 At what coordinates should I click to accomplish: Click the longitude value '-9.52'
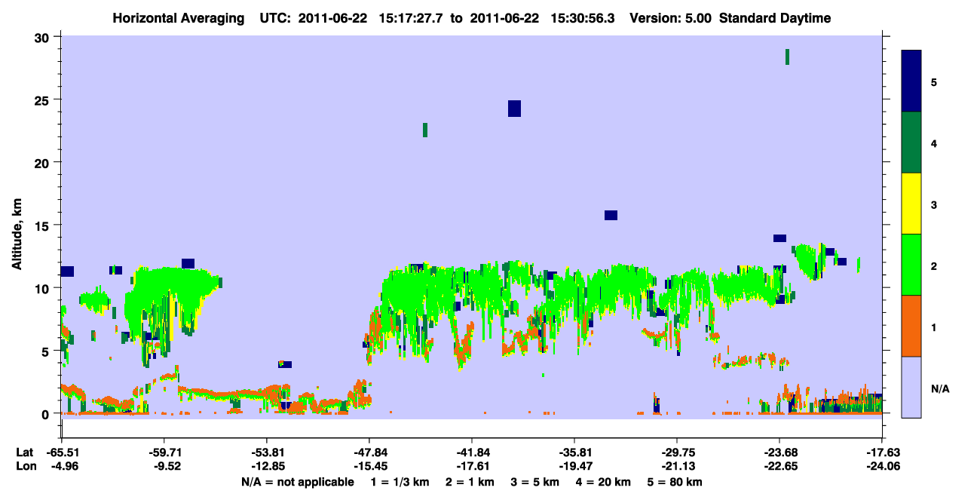(164, 466)
